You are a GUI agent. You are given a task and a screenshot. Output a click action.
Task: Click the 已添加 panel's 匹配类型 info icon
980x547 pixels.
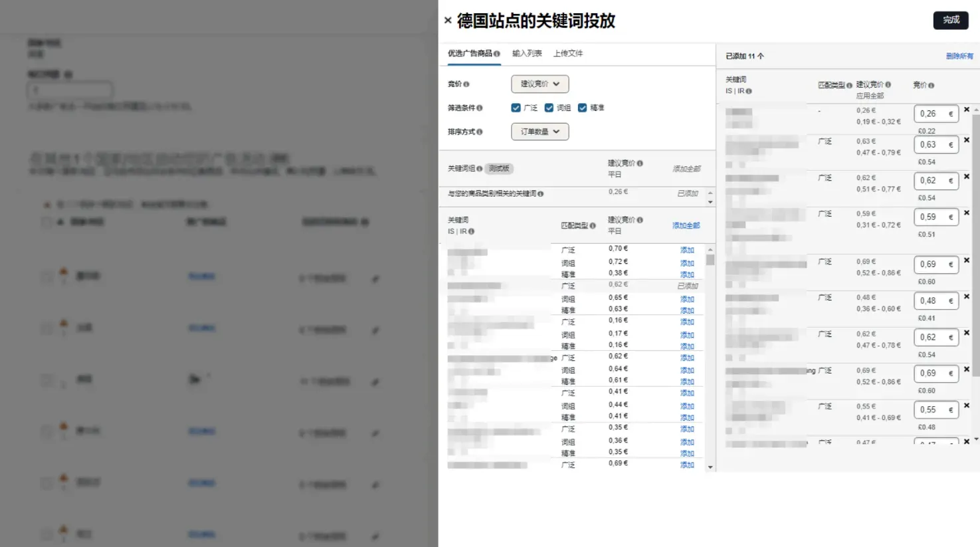tap(849, 85)
